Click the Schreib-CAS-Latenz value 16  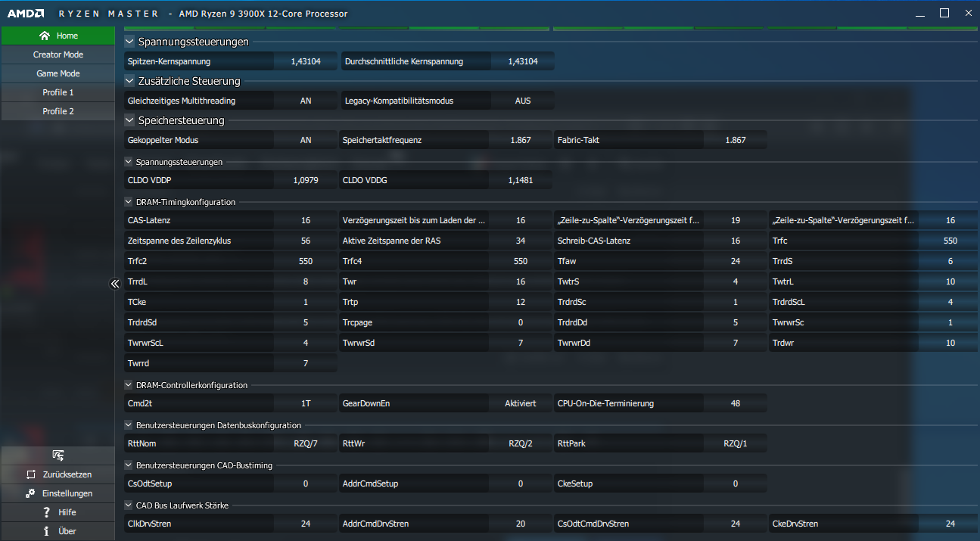736,241
